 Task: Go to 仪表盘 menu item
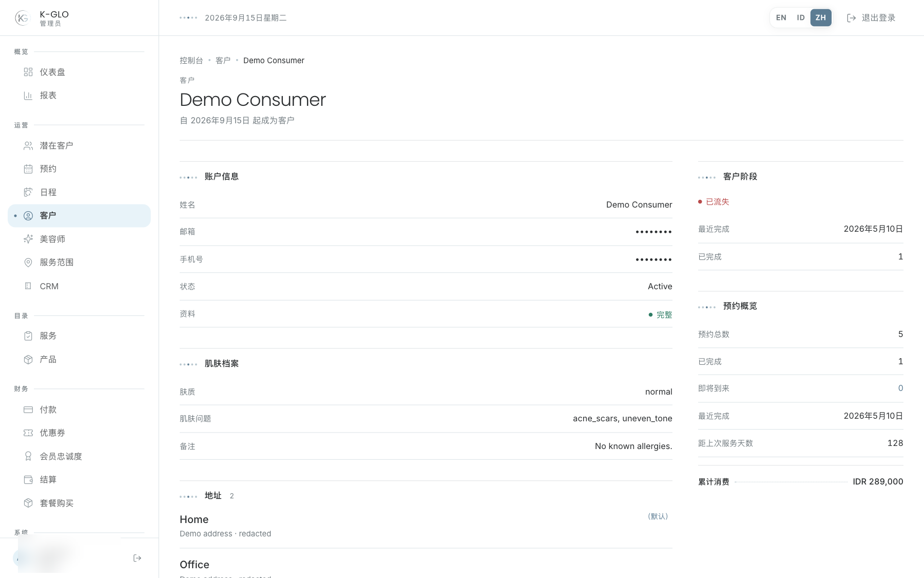[x=79, y=72]
